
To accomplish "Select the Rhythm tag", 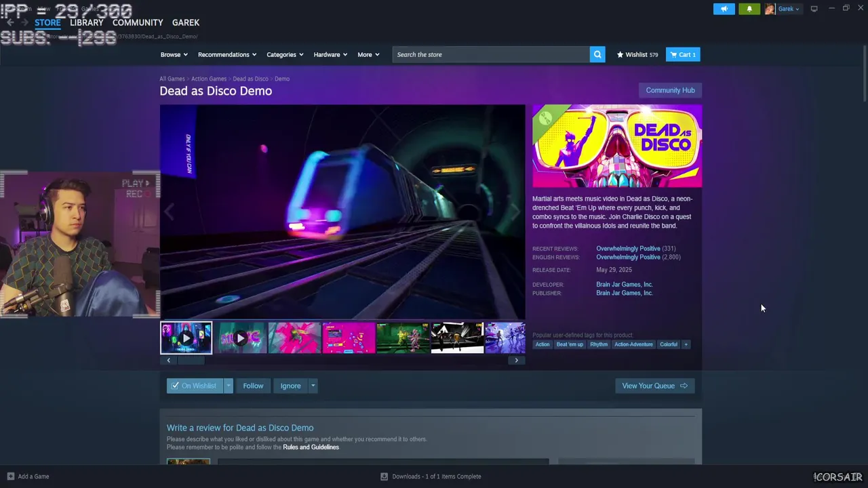I will tap(599, 344).
